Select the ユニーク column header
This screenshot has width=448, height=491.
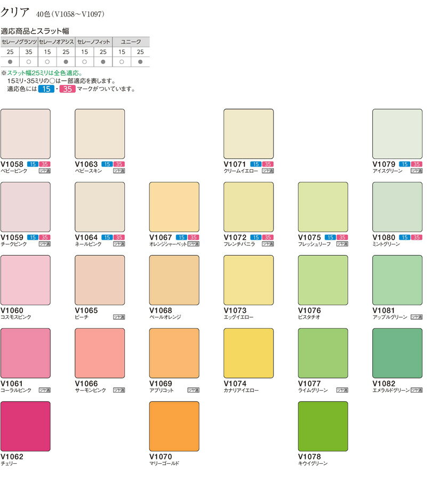(x=131, y=41)
